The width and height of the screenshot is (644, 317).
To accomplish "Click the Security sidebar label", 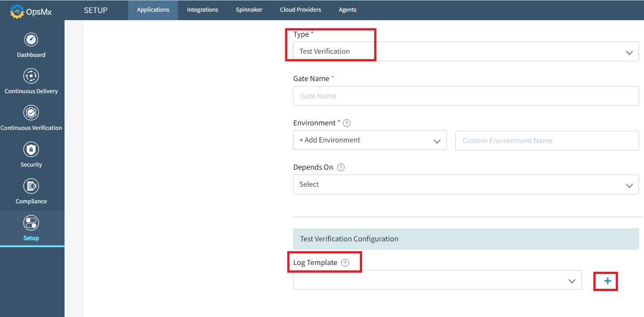I will [31, 164].
